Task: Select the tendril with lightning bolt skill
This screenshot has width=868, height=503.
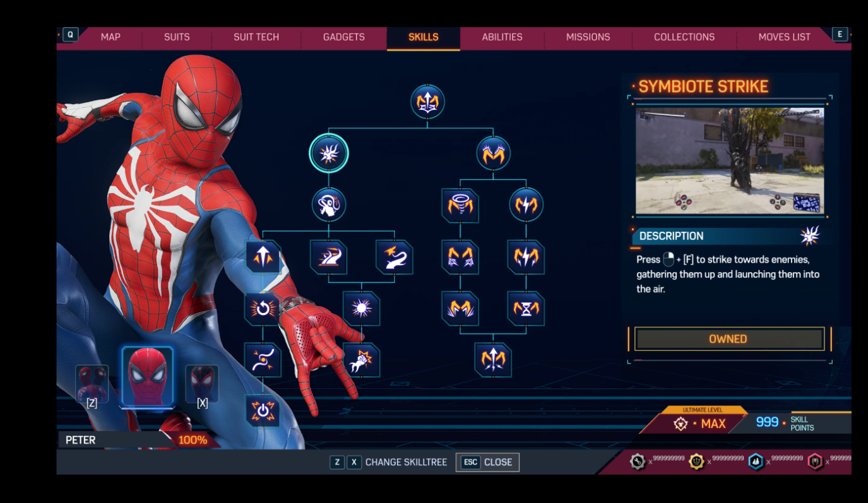Action: coord(395,257)
